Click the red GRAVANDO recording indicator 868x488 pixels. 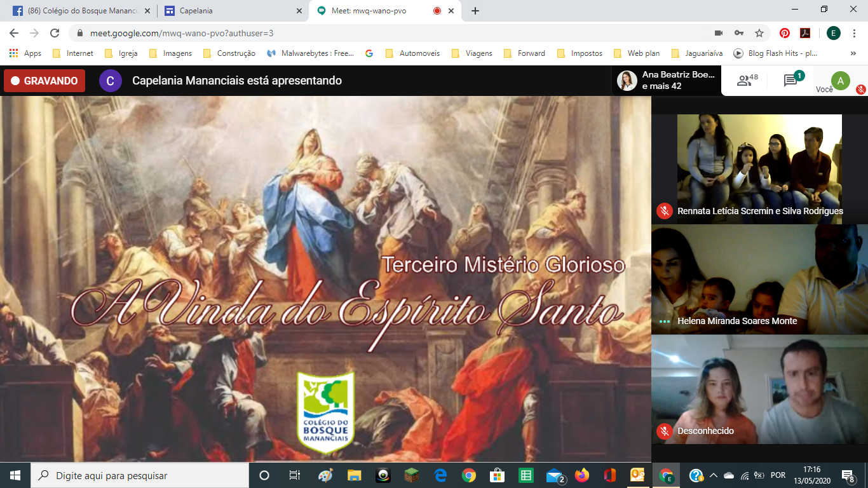[44, 81]
